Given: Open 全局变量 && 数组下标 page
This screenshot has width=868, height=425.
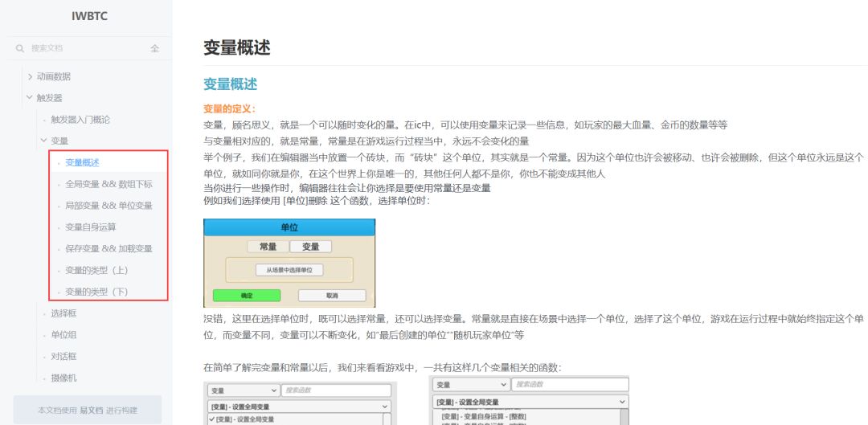Looking at the screenshot, I should (x=108, y=184).
